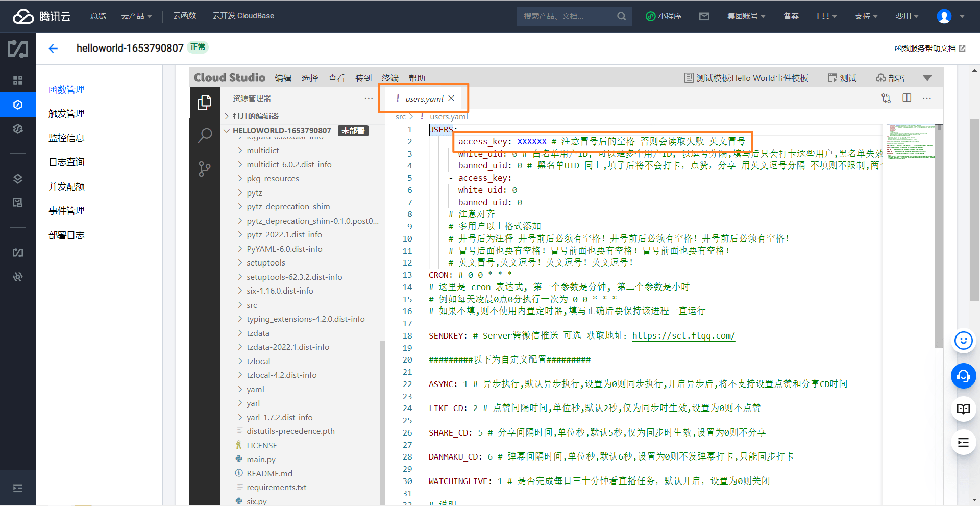The width and height of the screenshot is (980, 506).
Task: Open the Source Control branch icon
Action: [205, 169]
